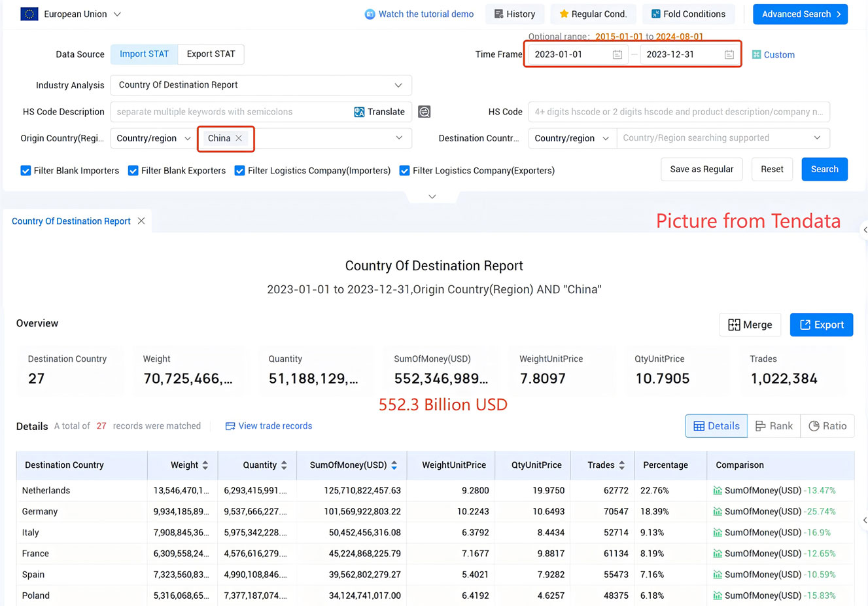
Task: Toggle Filter Blank Exporters checkbox
Action: tap(133, 171)
